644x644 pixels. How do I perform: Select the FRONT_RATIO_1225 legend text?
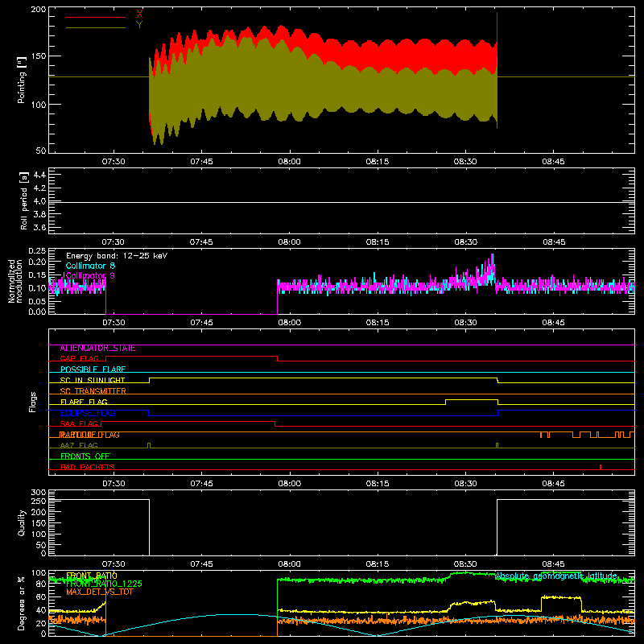point(104,584)
